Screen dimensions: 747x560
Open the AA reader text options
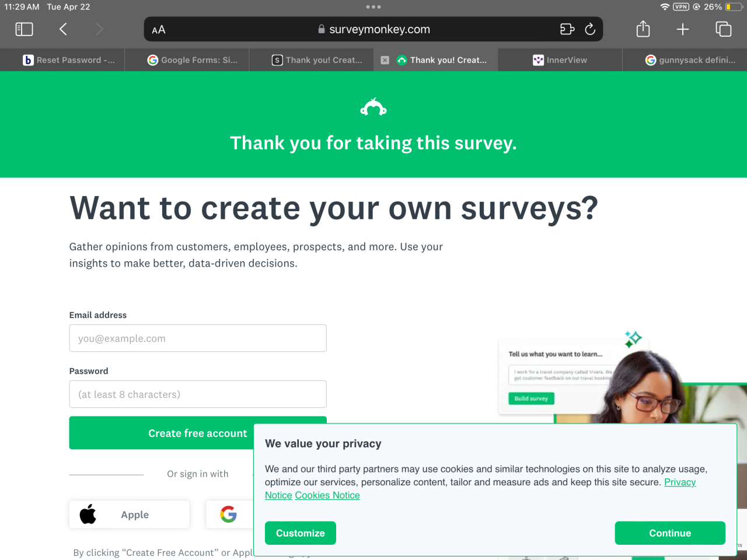click(159, 30)
